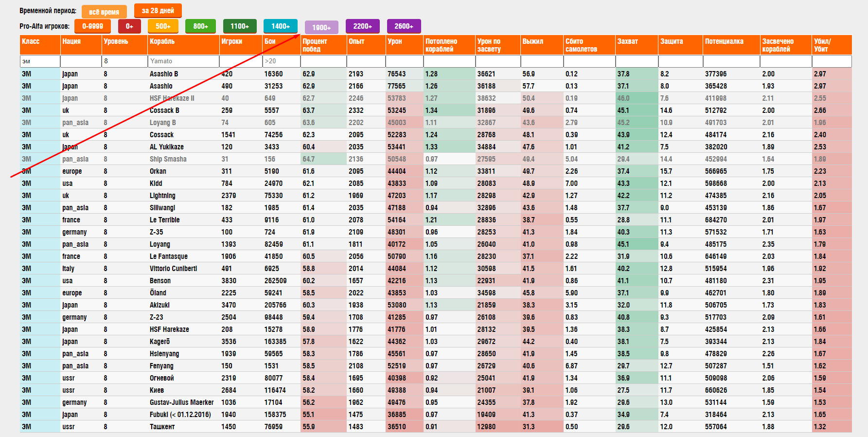Sort table by Защита column header

pos(680,45)
